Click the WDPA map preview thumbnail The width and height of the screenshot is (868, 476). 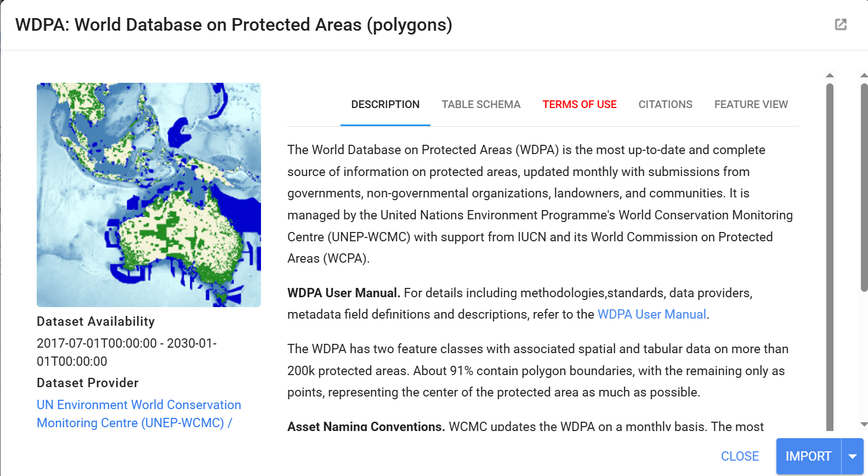(x=149, y=195)
